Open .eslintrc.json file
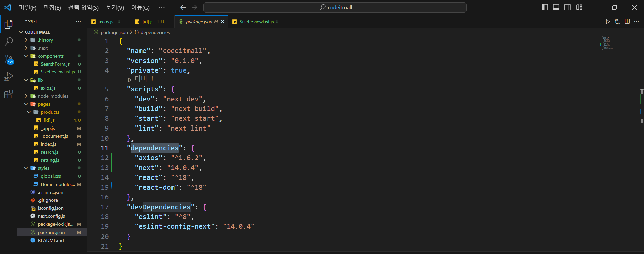 [x=52, y=192]
